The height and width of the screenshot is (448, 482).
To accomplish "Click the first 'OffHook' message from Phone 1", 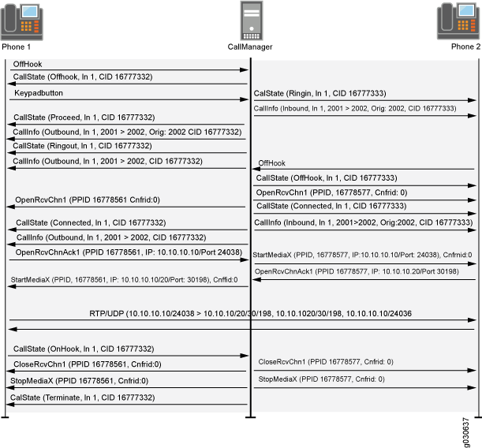I will (28, 64).
